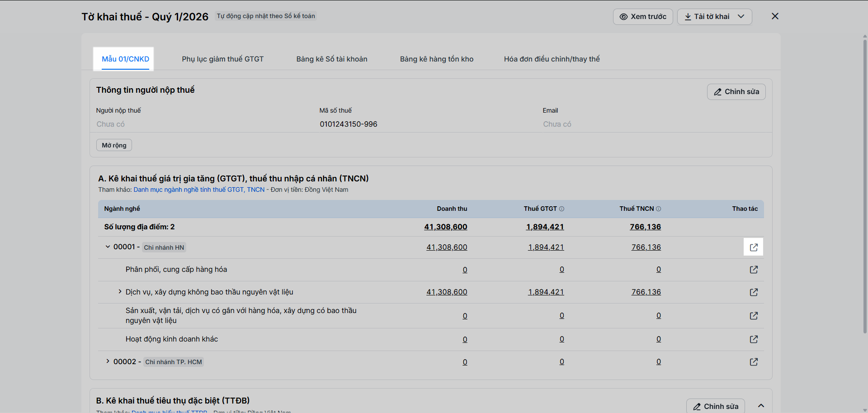Switch to Bảng kê hàng tồn kho tab
Screen dimensions: 868x413
pyautogui.click(x=436, y=59)
